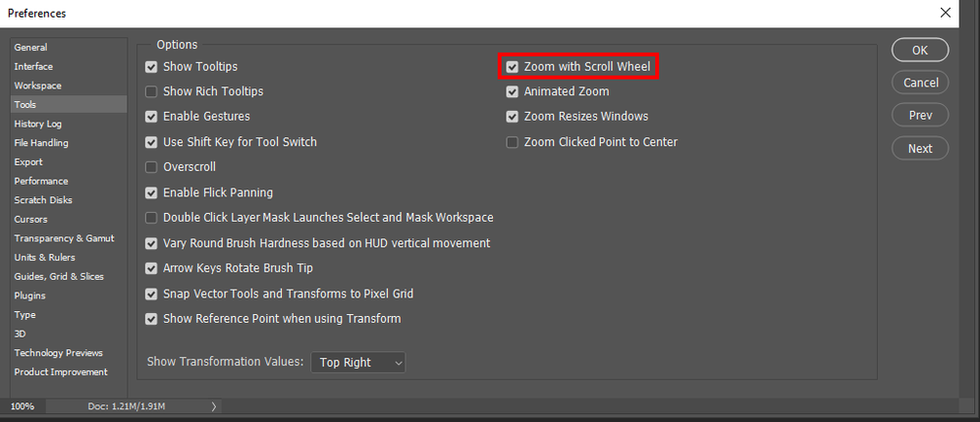The image size is (980, 422).
Task: Open Show Transformation Values dropdown
Action: (358, 362)
